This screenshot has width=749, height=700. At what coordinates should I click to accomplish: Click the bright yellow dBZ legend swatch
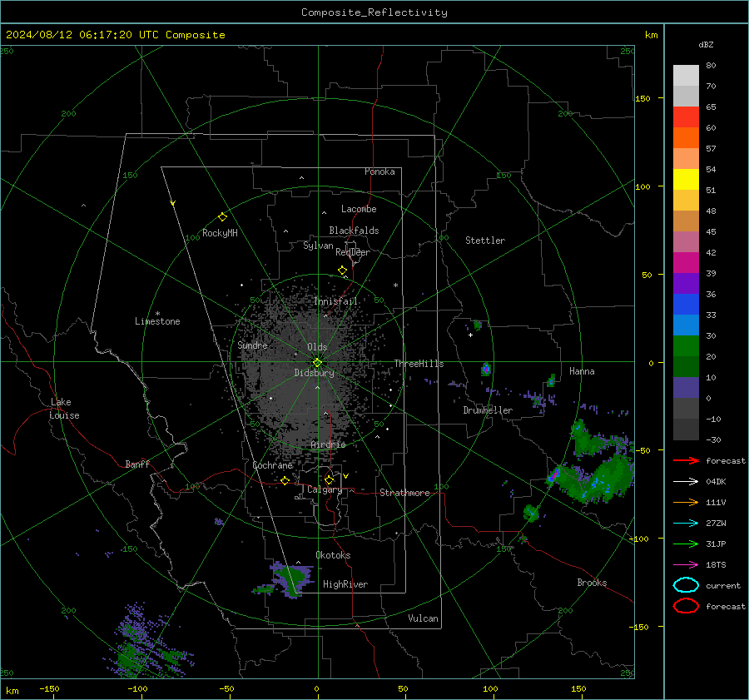point(686,180)
